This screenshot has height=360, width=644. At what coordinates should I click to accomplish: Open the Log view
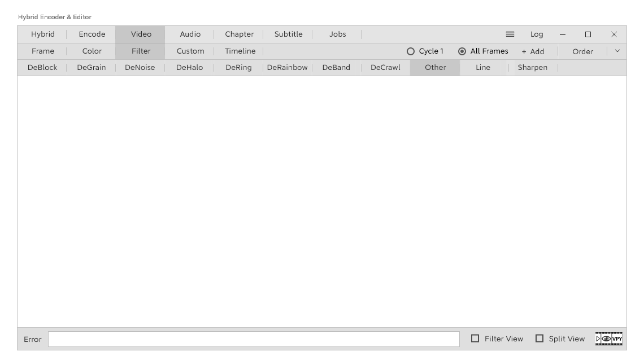[536, 34]
